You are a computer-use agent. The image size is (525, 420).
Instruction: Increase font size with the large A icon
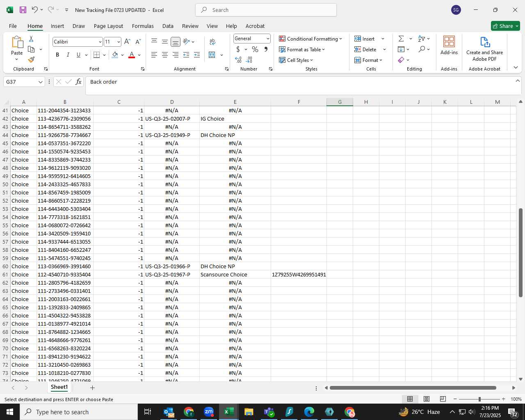(127, 41)
